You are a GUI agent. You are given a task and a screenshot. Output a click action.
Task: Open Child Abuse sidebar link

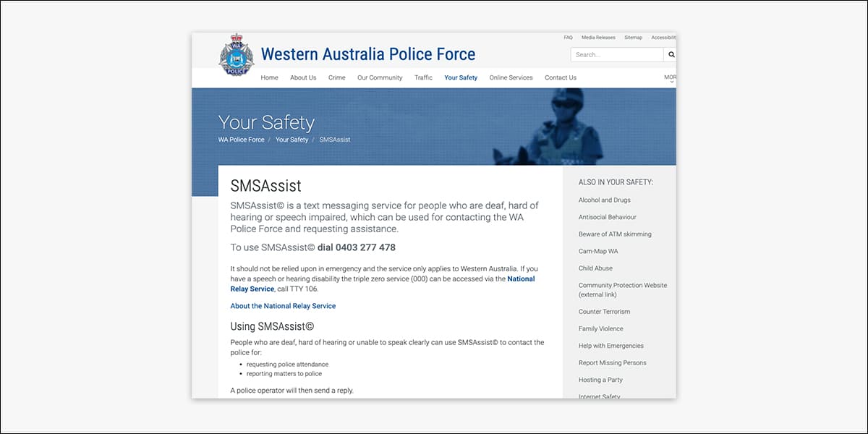(x=595, y=268)
